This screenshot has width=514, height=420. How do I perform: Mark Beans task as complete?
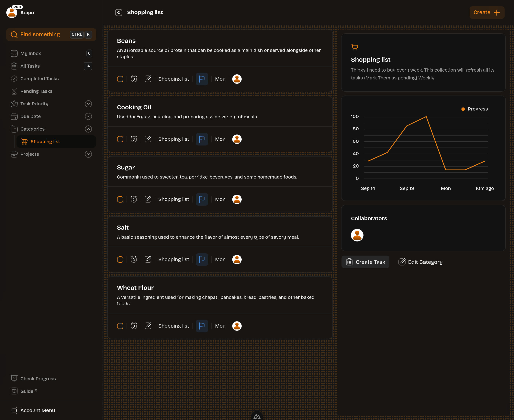[x=120, y=79]
